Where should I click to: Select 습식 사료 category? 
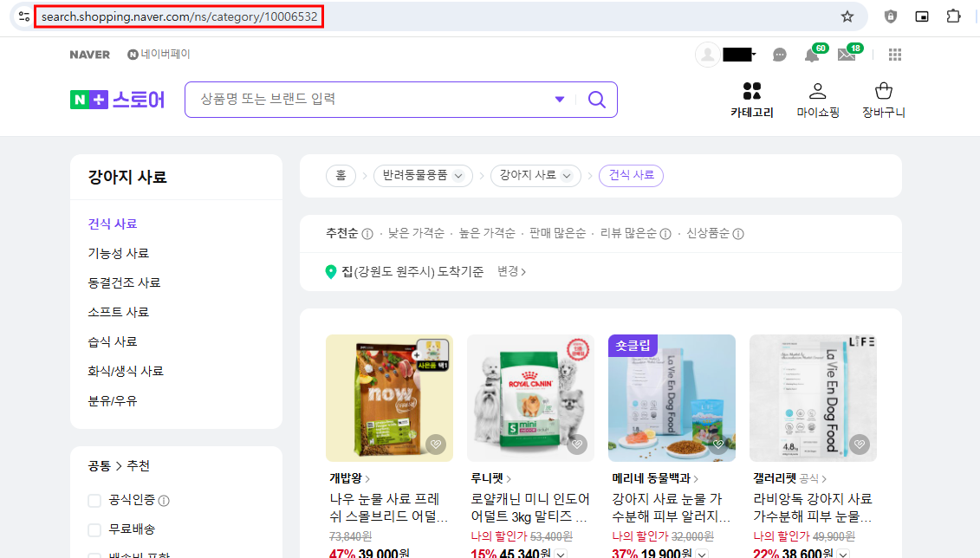pos(113,341)
